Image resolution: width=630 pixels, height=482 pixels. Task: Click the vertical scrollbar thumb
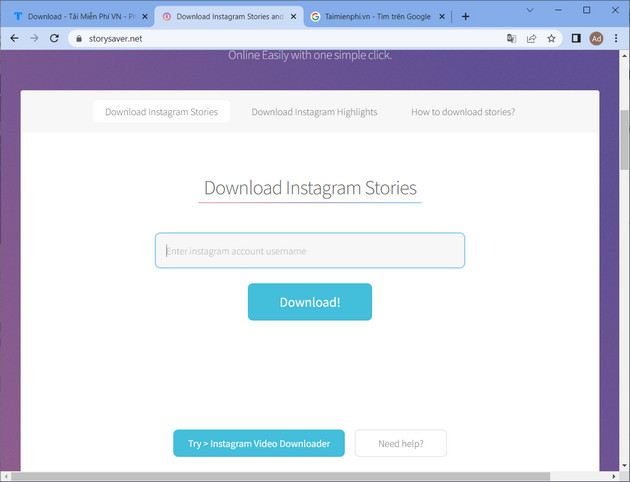(624, 140)
